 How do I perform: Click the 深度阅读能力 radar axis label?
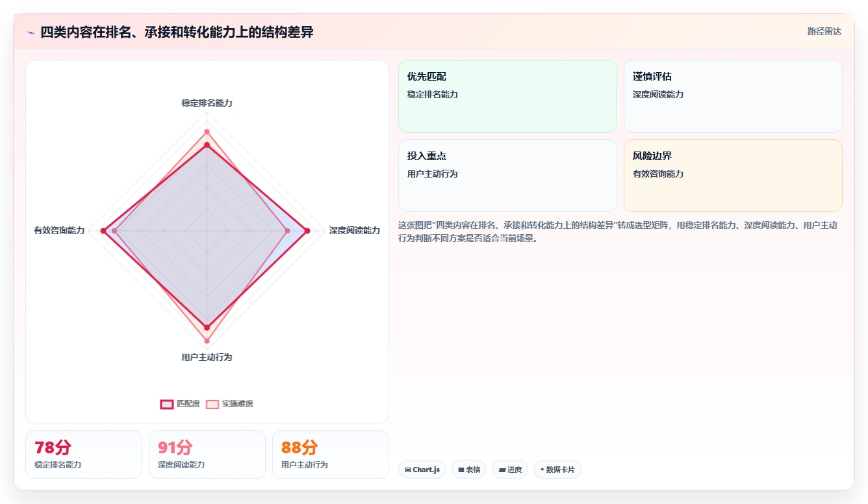point(354,230)
